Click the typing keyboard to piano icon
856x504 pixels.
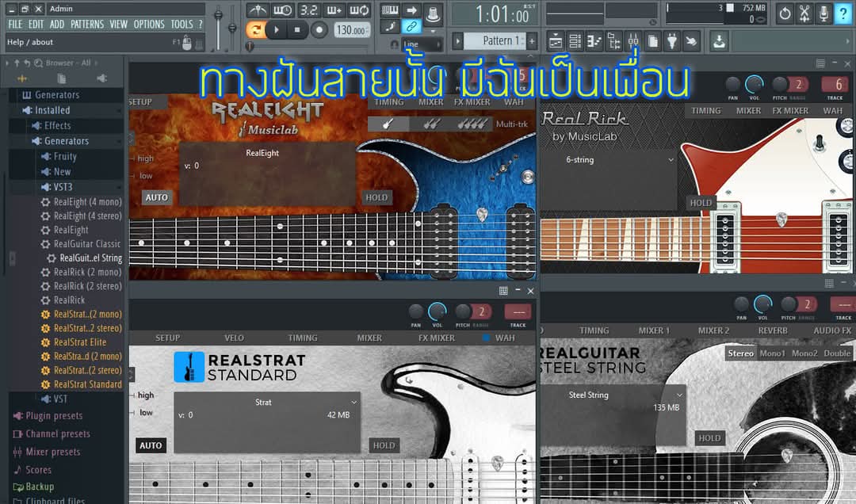coord(390,10)
